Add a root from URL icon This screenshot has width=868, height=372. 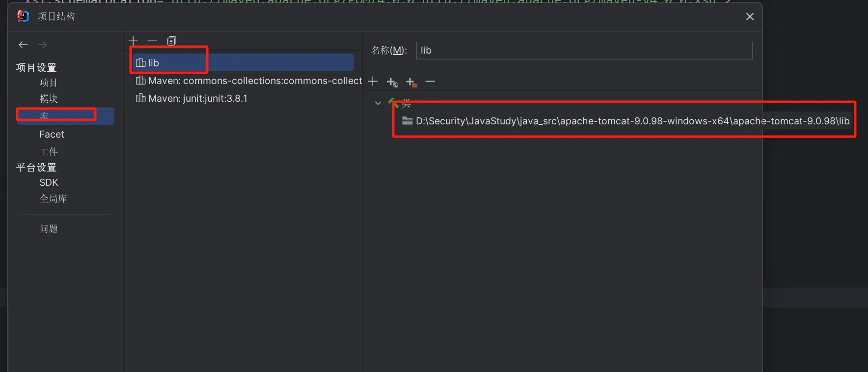click(392, 82)
